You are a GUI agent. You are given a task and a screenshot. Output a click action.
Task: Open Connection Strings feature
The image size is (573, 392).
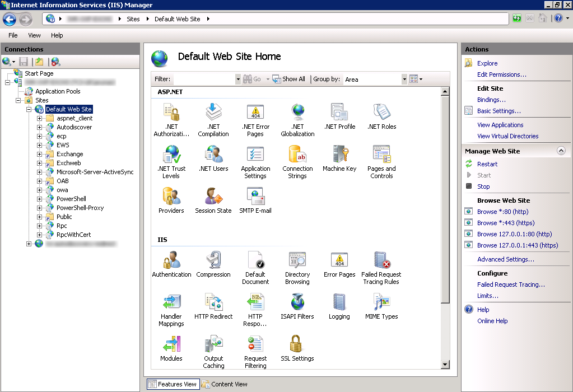click(x=297, y=162)
